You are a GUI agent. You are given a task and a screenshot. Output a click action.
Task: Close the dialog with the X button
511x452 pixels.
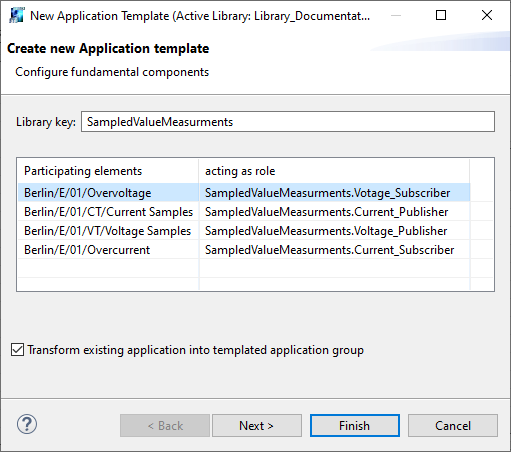click(487, 15)
